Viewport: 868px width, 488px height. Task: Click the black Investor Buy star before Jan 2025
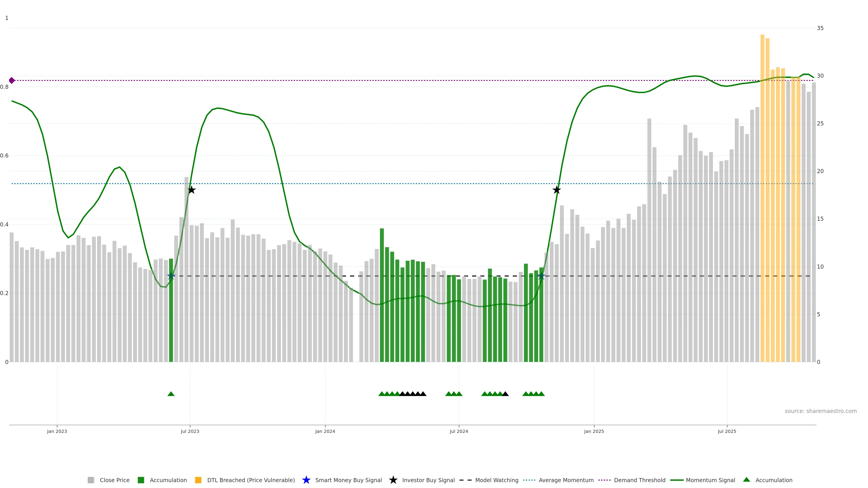pyautogui.click(x=557, y=190)
